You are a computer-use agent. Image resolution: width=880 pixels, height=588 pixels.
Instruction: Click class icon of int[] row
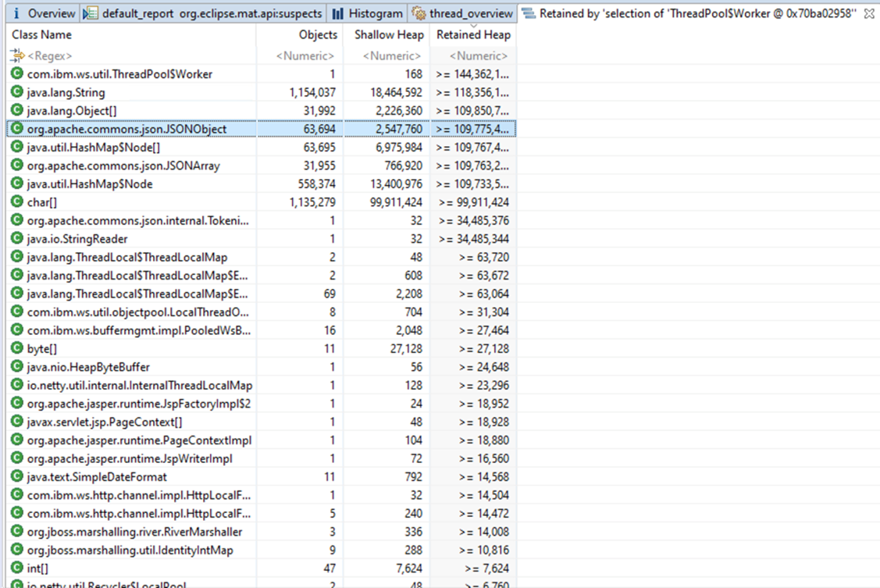pos(17,568)
